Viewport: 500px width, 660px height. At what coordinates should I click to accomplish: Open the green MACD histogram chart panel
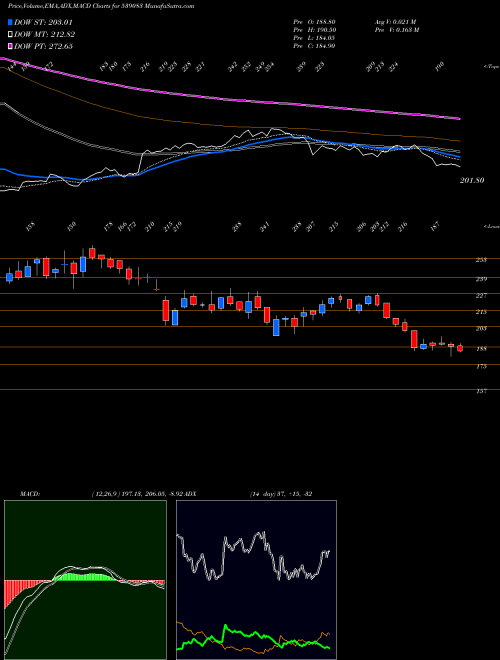(85, 580)
